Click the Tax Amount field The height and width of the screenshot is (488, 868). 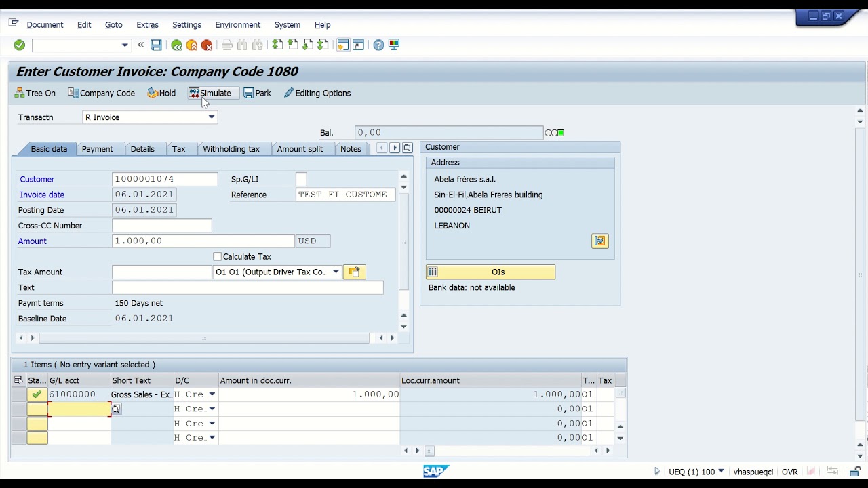click(161, 272)
